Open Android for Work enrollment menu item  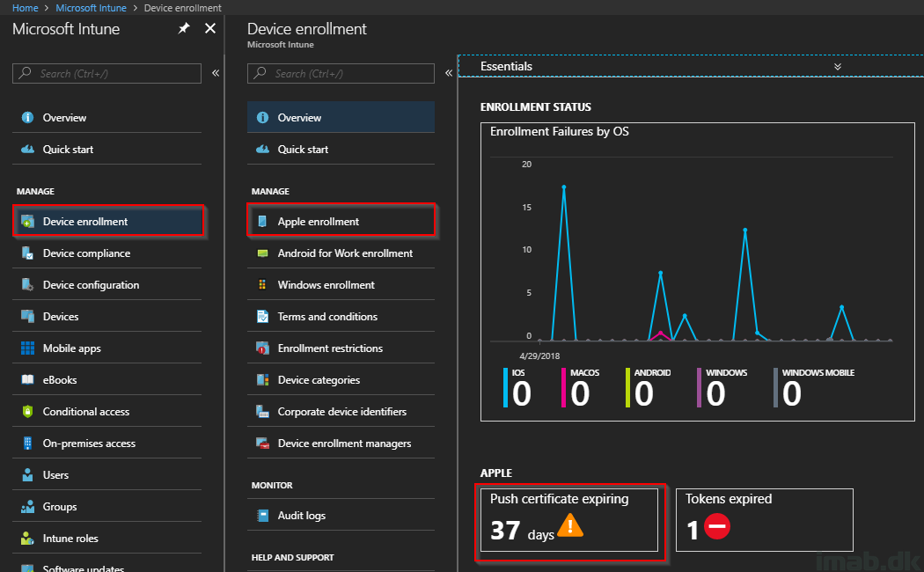click(x=341, y=253)
